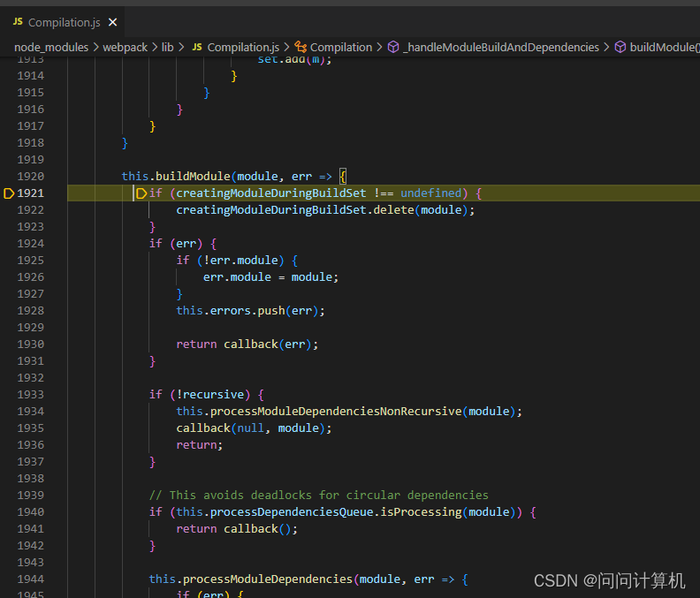The height and width of the screenshot is (598, 700).
Task: Toggle the breakpoint on line 1921 gutter
Action: pos(9,193)
